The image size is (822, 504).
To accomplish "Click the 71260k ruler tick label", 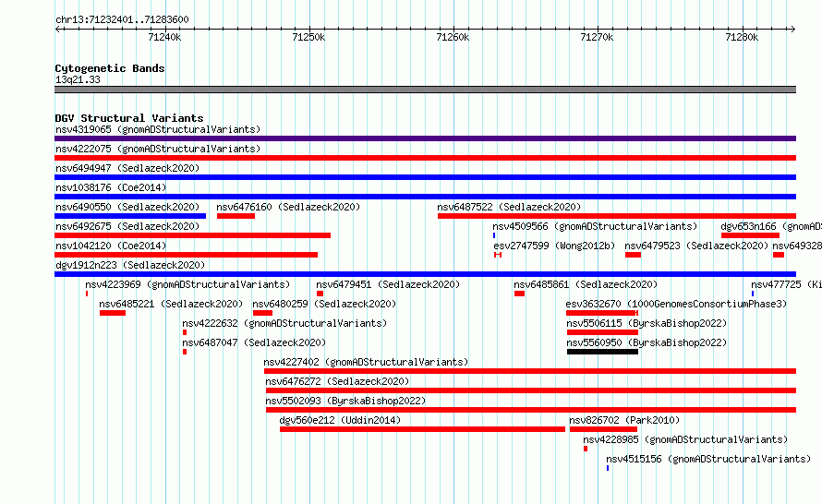I will point(453,37).
